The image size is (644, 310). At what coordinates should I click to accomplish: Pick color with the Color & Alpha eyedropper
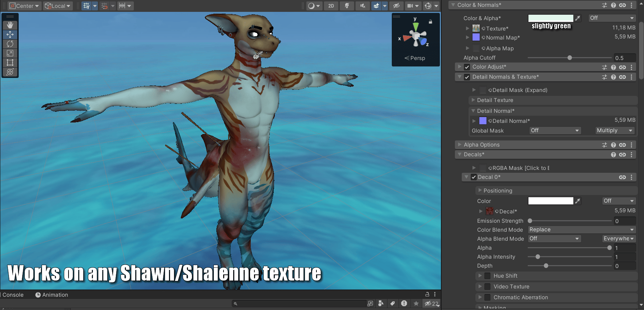(578, 18)
